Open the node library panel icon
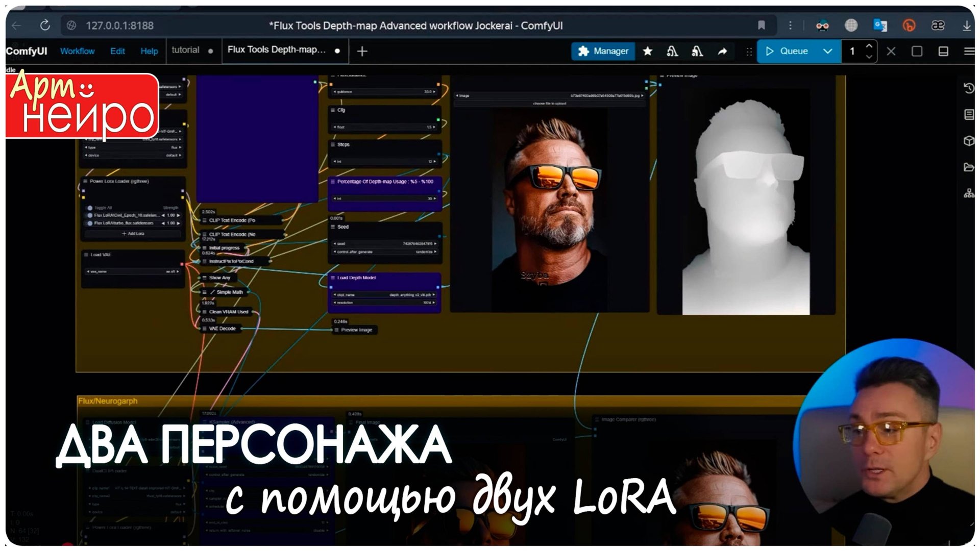 [x=968, y=115]
